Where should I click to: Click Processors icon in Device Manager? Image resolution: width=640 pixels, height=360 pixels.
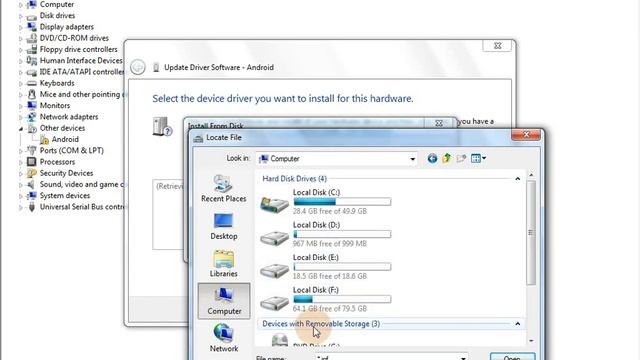click(x=31, y=162)
